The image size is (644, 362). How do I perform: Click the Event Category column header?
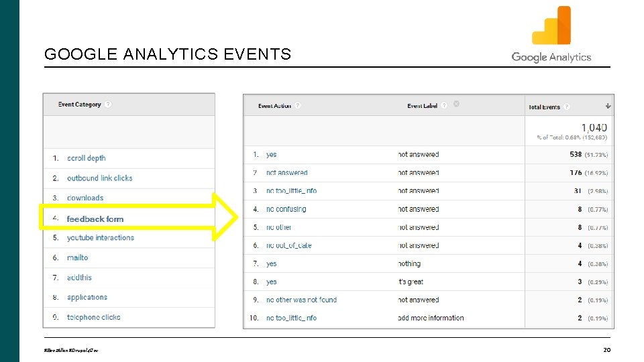click(79, 105)
